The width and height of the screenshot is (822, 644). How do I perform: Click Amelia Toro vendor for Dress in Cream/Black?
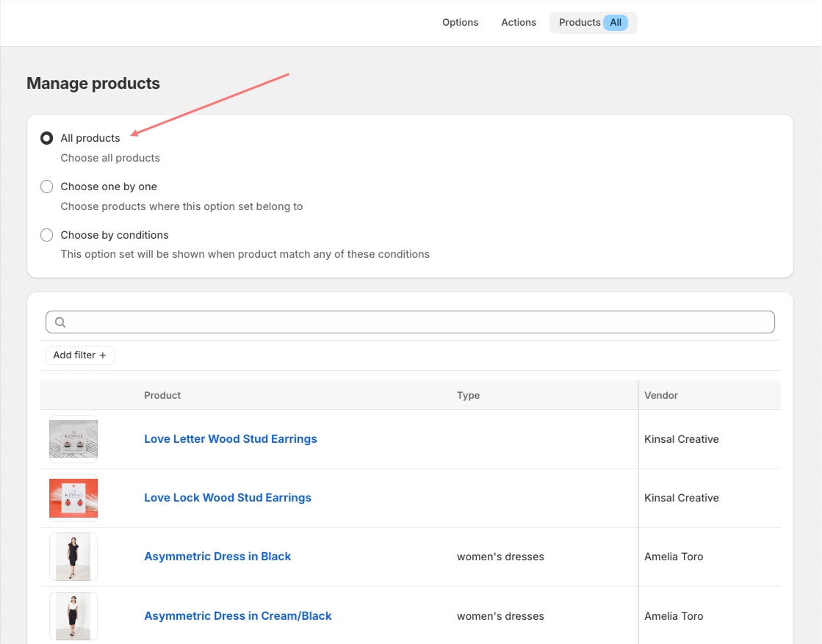[x=674, y=616]
